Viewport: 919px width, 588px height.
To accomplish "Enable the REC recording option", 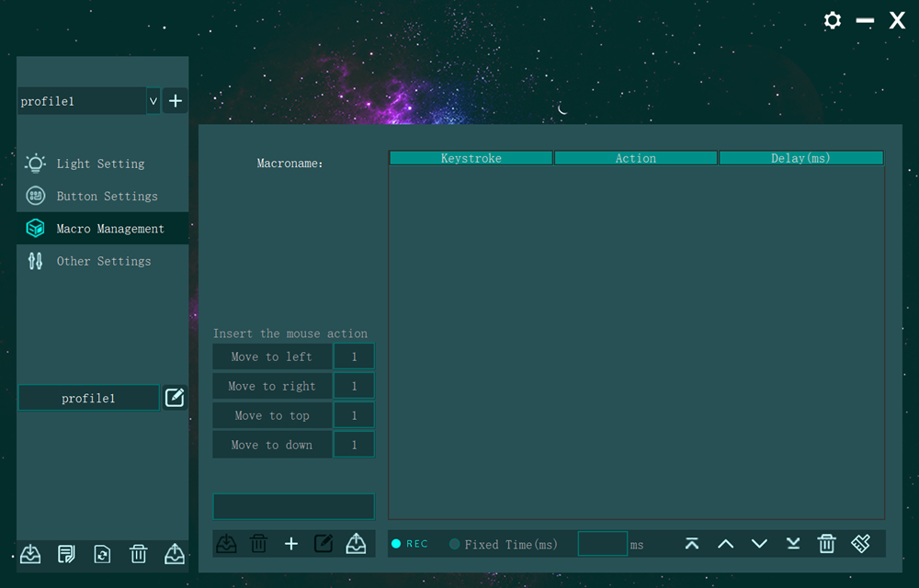I will (397, 544).
